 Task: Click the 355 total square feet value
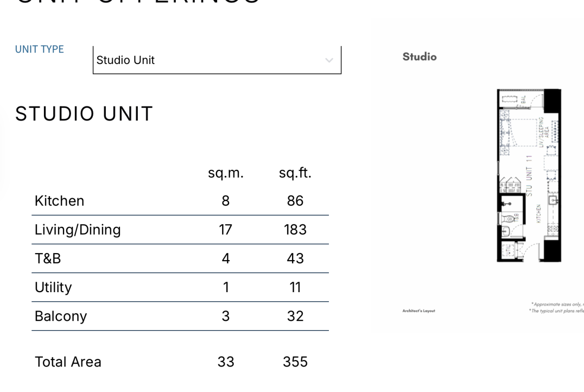(295, 362)
